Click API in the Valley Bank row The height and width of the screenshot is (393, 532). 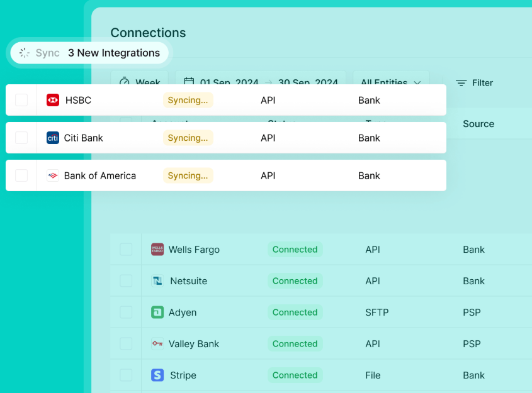(x=373, y=344)
